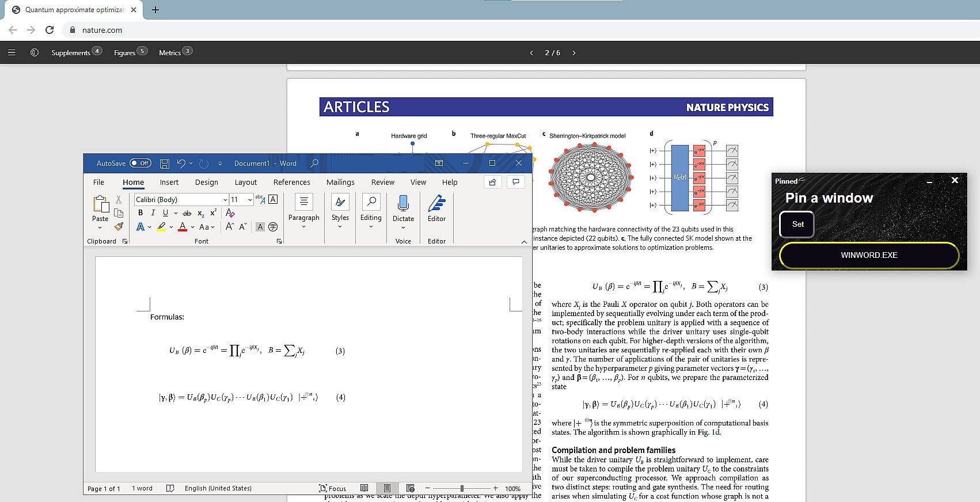Switch to the Insert ribbon tab
Screen dimensions: 980x502
[169, 182]
